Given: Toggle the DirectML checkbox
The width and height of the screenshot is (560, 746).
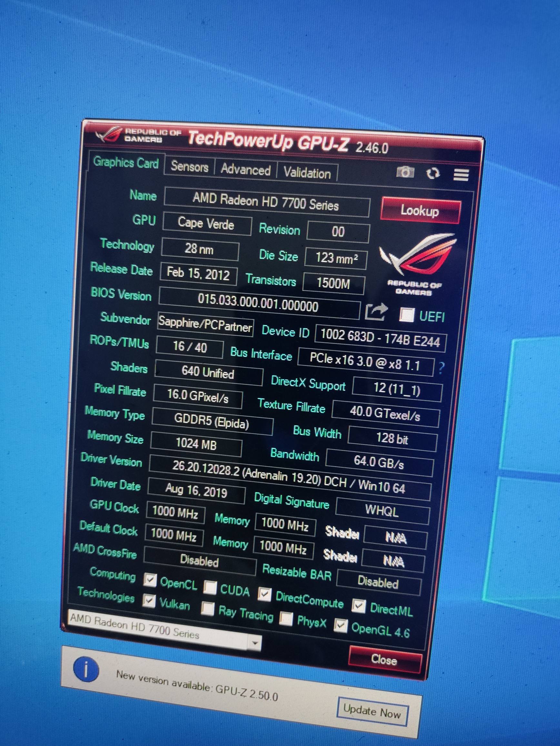Looking at the screenshot, I should 359,606.
